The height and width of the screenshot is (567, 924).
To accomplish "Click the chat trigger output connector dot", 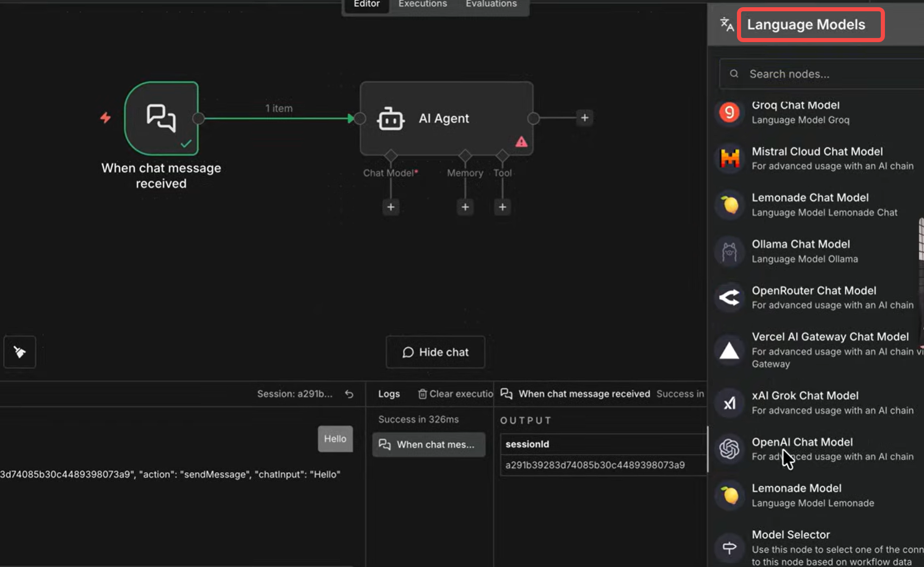I will click(x=198, y=119).
